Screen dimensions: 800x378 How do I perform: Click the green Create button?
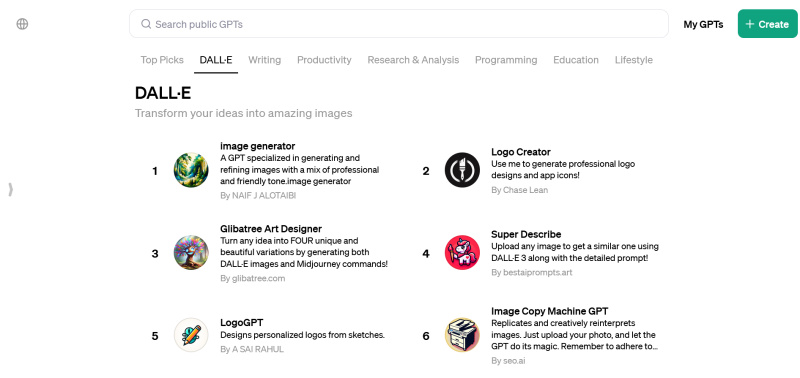[767, 24]
